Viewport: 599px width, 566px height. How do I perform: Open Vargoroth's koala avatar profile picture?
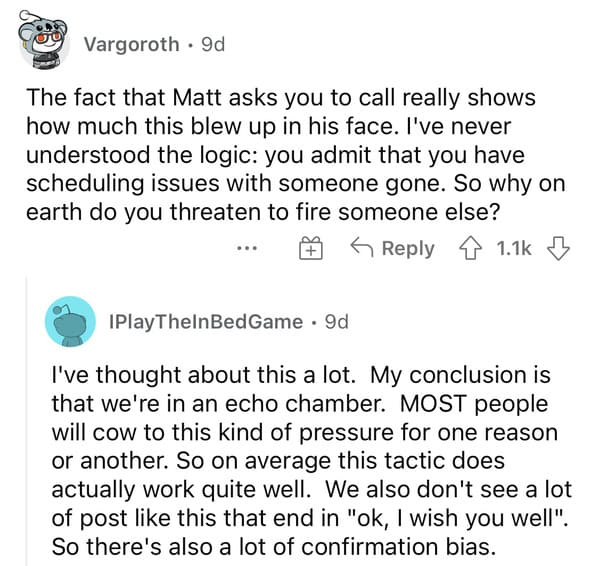[x=43, y=40]
